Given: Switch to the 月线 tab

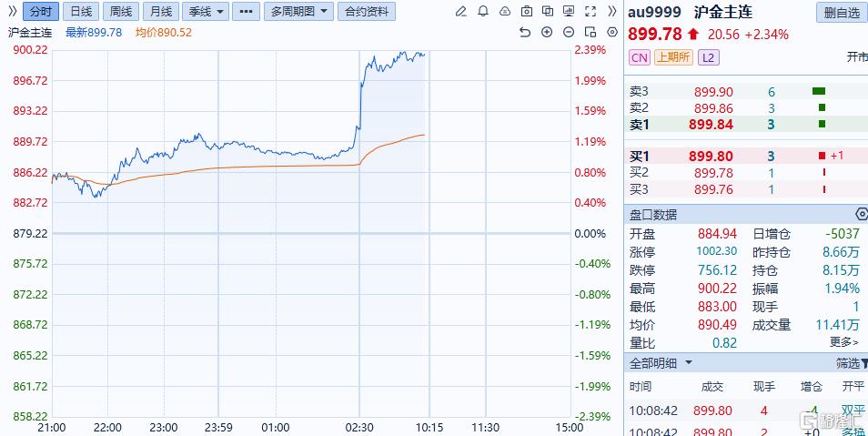Looking at the screenshot, I should tap(160, 12).
